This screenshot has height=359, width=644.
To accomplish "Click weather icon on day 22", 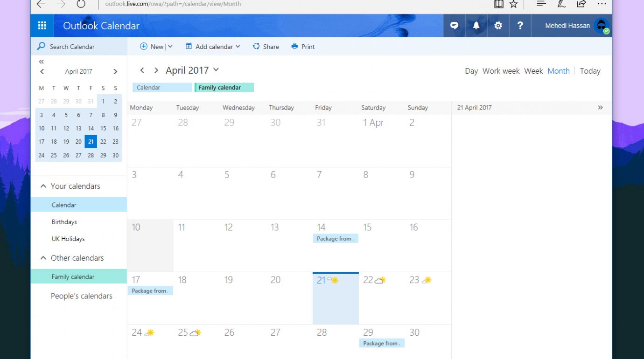I will 381,280.
